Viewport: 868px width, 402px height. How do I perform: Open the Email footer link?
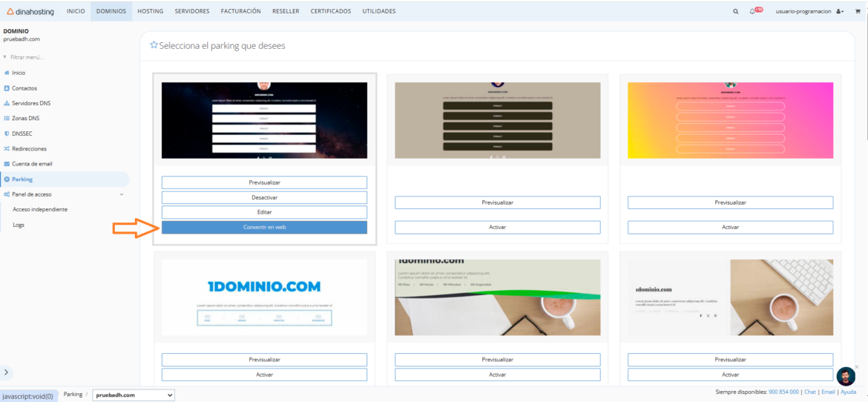[828, 392]
